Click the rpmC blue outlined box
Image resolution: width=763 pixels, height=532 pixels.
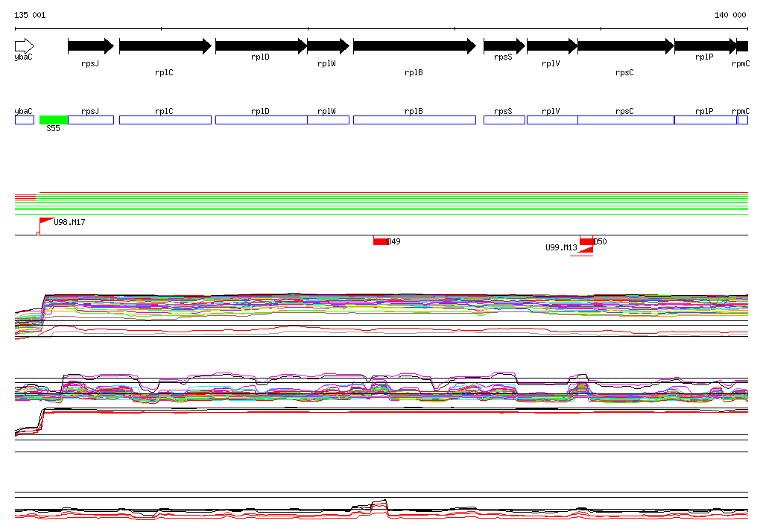tap(743, 120)
